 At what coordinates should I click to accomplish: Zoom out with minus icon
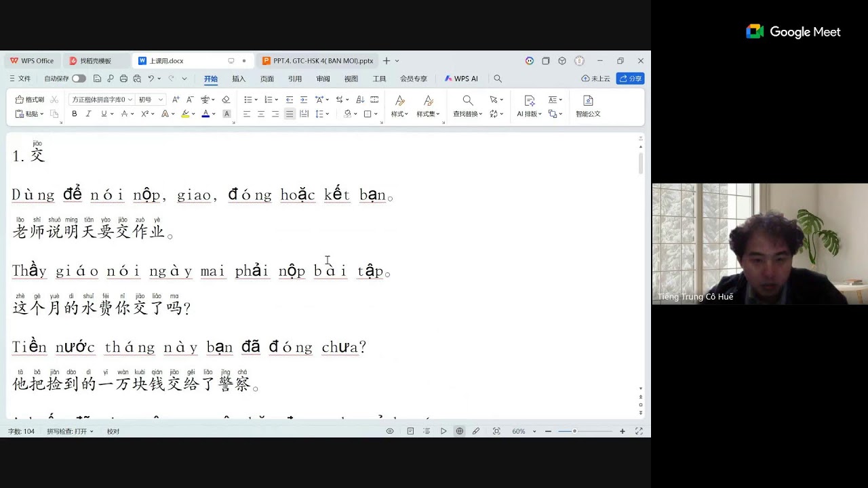point(548,431)
